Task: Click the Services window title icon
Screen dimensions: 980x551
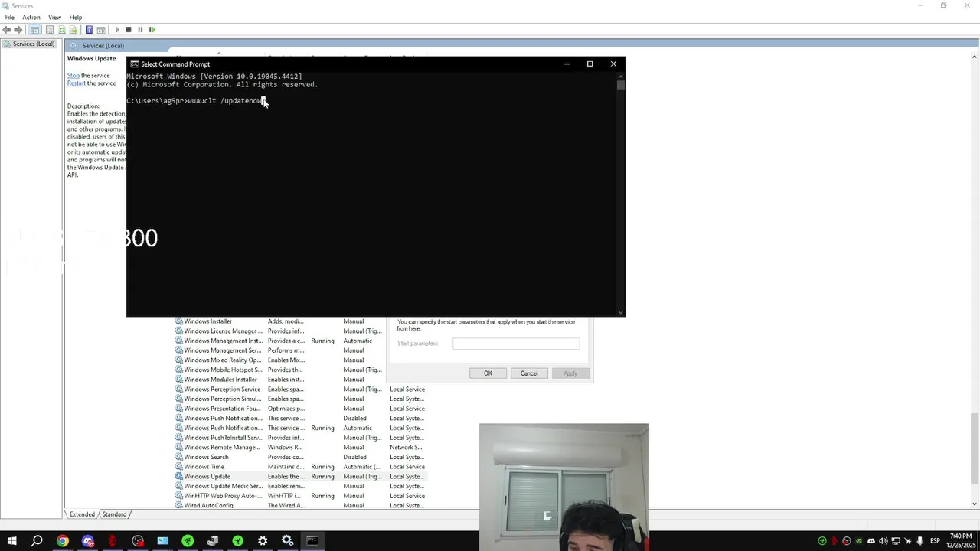Action: [6, 5]
